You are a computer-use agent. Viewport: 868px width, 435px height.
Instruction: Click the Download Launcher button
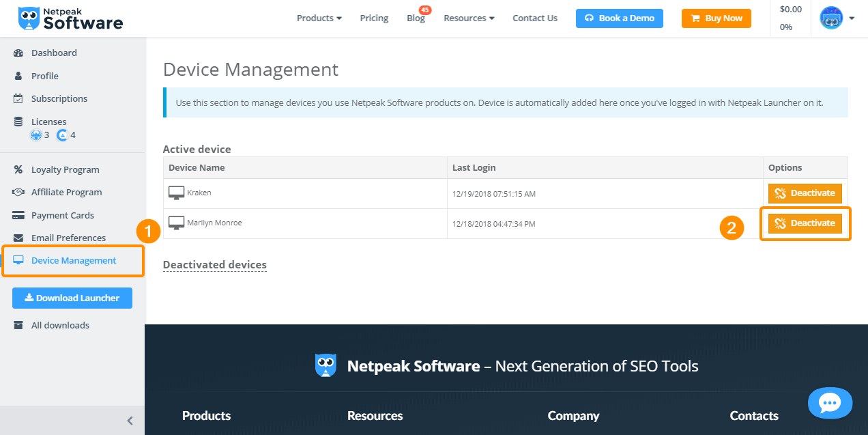72,298
